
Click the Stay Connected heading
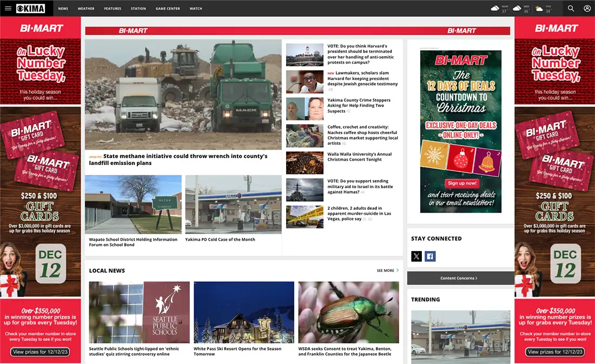click(437, 239)
